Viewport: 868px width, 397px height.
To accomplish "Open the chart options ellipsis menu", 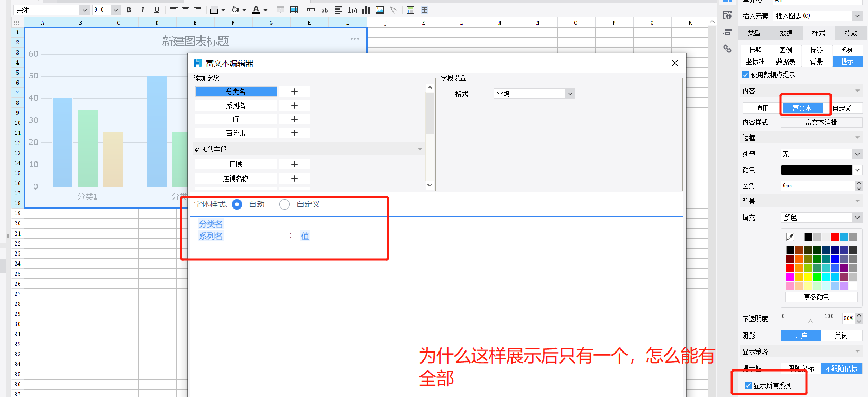I will click(355, 39).
